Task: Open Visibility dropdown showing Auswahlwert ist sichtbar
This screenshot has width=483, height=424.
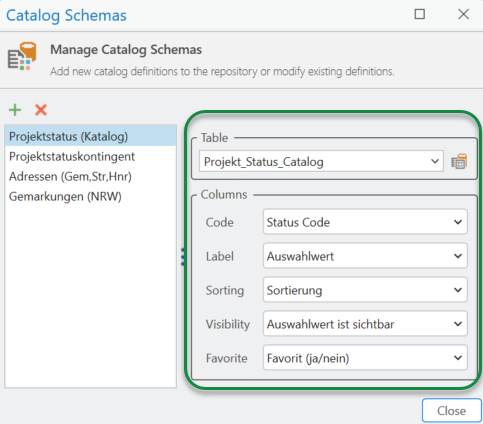Action: pyautogui.click(x=365, y=324)
